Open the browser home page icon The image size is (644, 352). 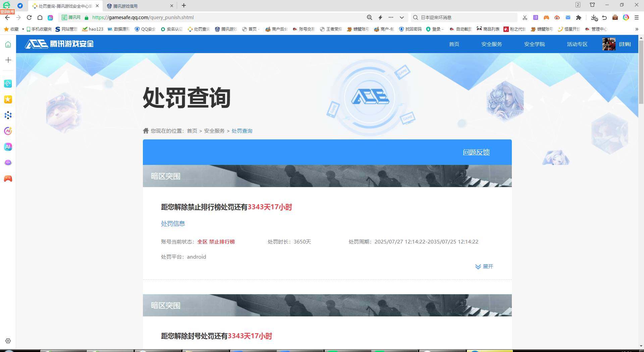pos(40,17)
